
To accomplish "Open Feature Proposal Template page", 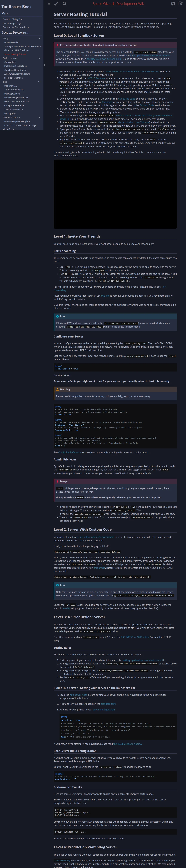I will (17, 121).
